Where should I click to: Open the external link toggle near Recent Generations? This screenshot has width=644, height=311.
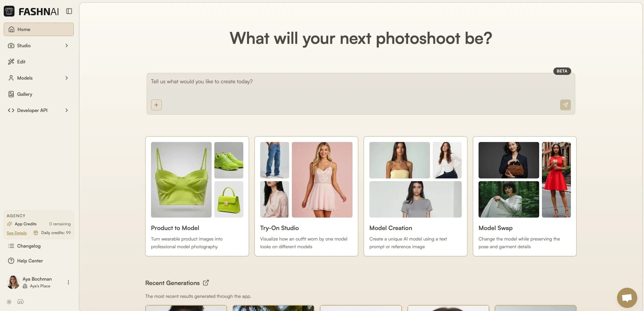pyautogui.click(x=206, y=283)
